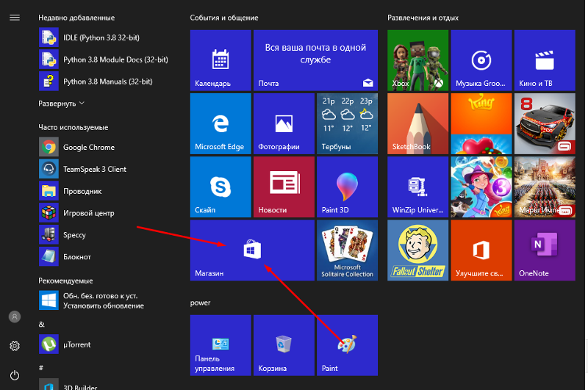Viewport: 588px width, 390px height.
Task: Open Улучшите св... Office tile
Action: 481,250
